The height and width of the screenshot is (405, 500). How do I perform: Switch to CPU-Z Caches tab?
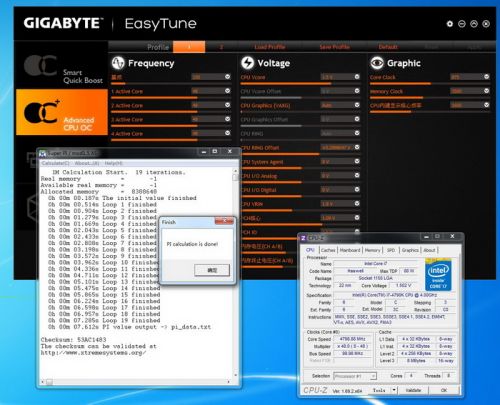328,250
